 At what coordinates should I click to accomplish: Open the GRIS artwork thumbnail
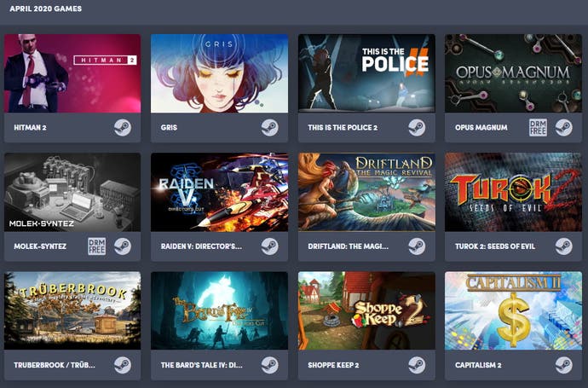219,73
